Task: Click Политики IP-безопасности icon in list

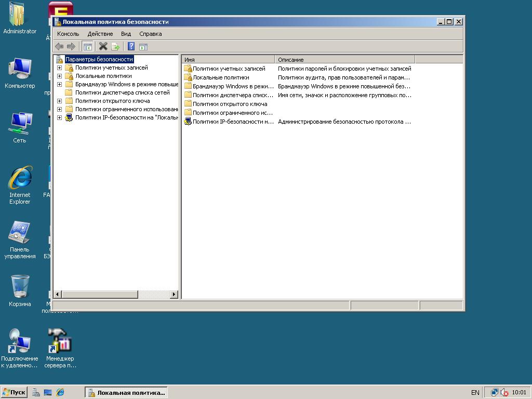Action: click(188, 122)
